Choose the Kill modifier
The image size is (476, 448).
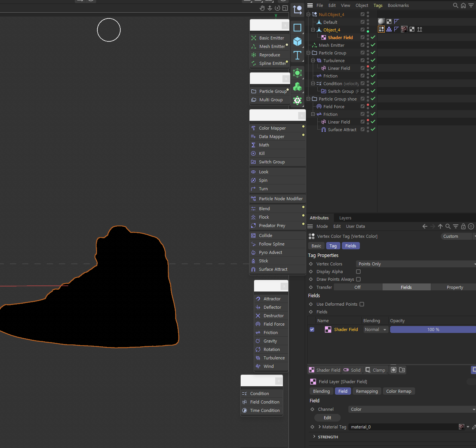(x=262, y=153)
